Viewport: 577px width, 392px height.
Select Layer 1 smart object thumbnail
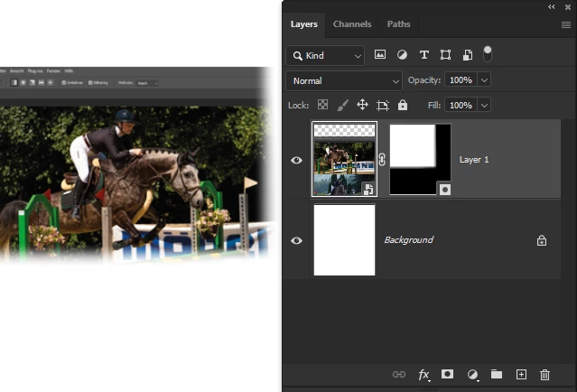(344, 159)
